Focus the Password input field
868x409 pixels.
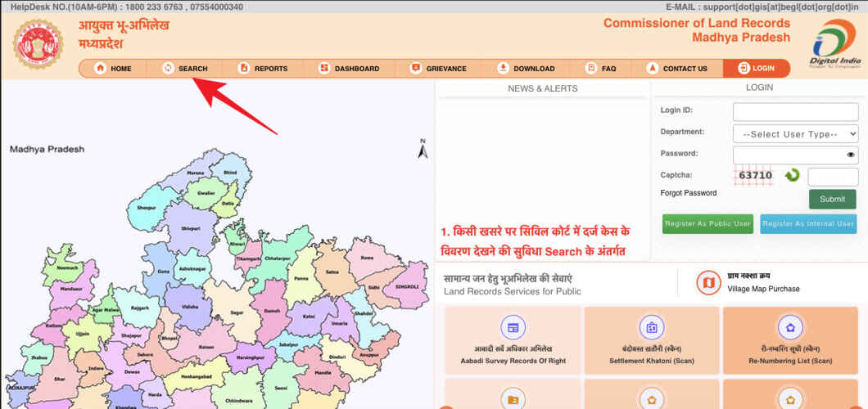pyautogui.click(x=795, y=155)
